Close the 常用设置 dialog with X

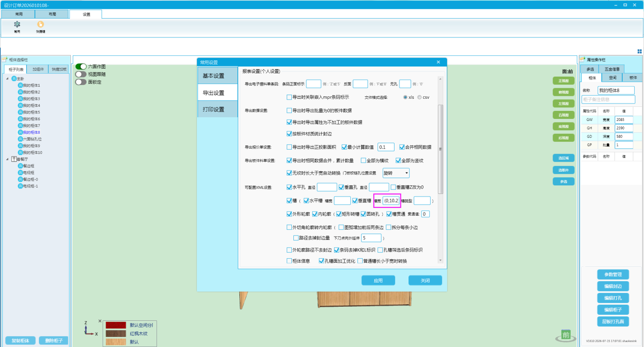pyautogui.click(x=438, y=62)
